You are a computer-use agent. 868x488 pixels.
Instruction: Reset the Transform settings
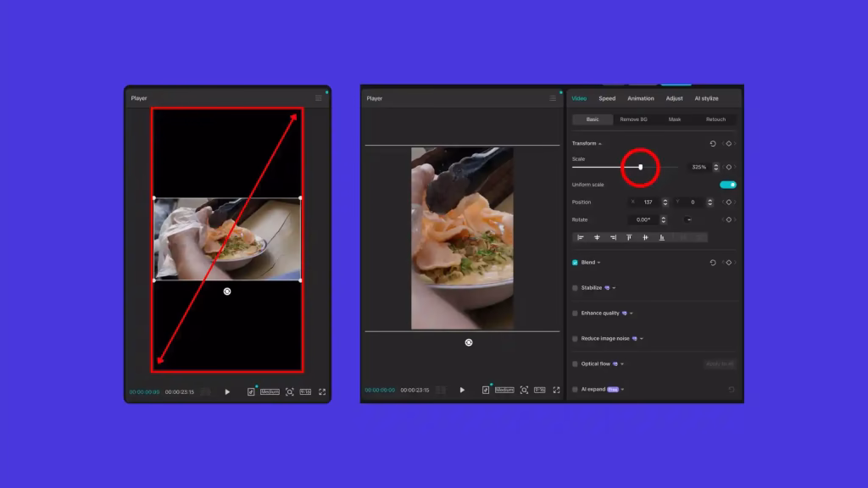[x=713, y=143]
